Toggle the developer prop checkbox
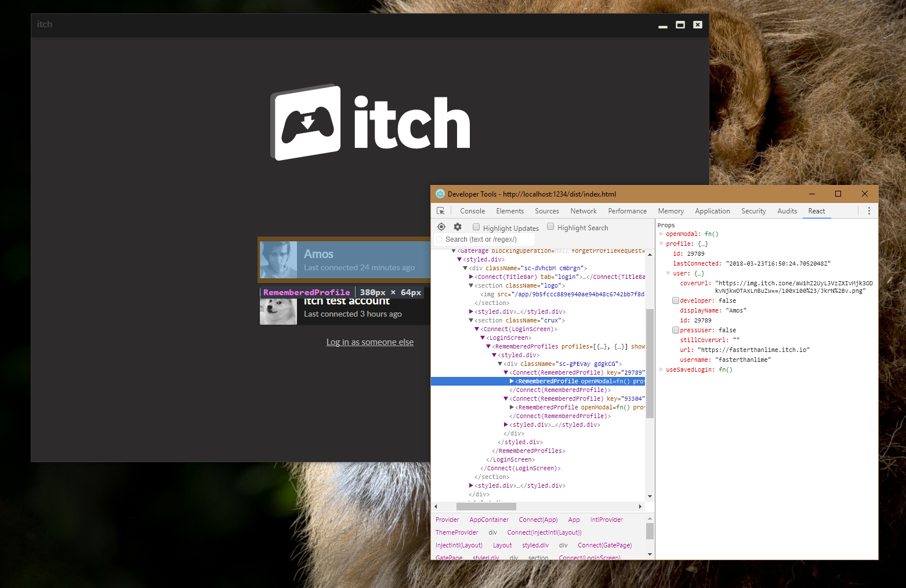 (676, 300)
